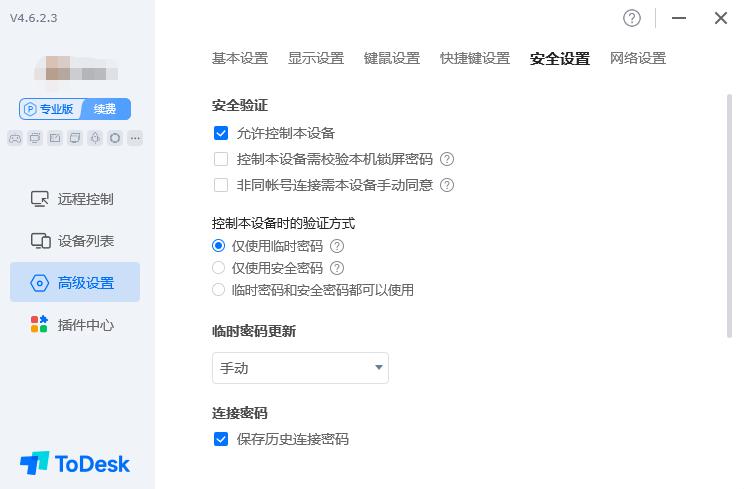Show help for 非同帐号连接需本设备手动同意

pos(446,185)
